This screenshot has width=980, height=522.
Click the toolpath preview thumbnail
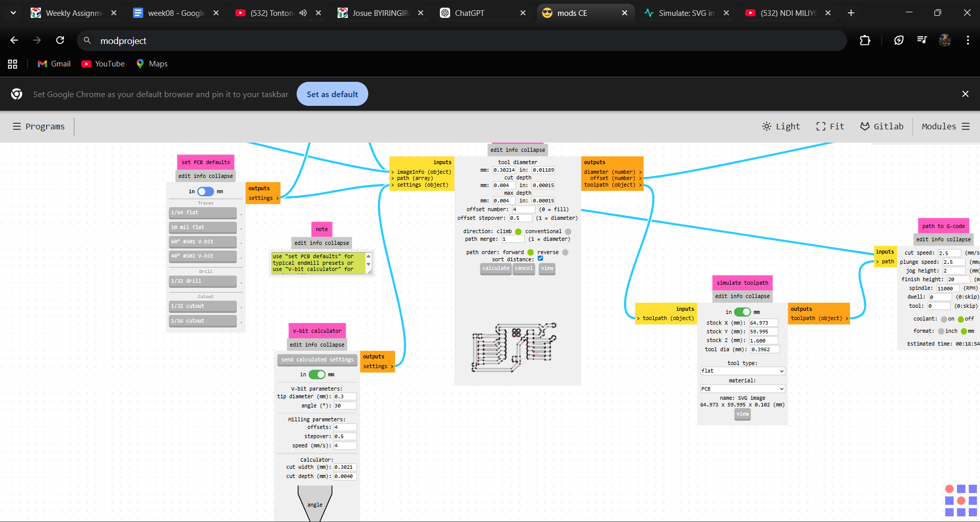(x=514, y=347)
